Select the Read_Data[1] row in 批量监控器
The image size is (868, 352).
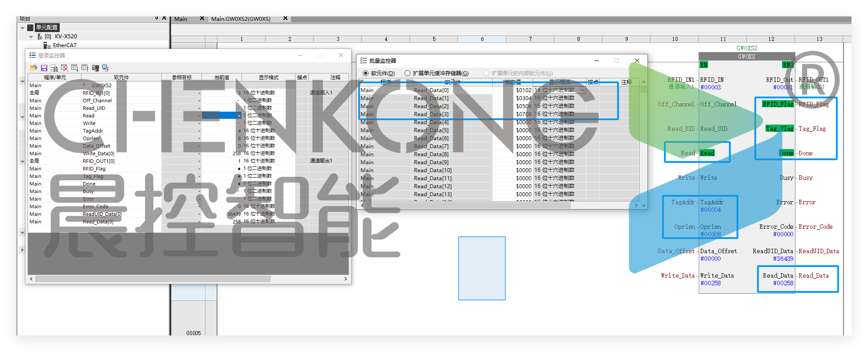pyautogui.click(x=500, y=98)
